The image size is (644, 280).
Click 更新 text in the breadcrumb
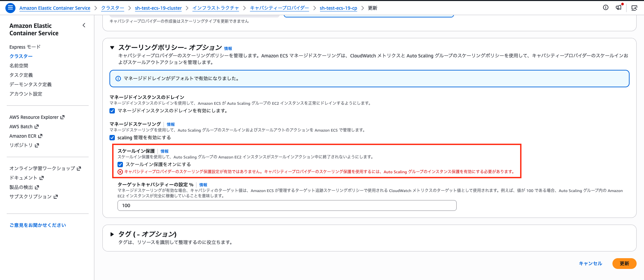click(372, 8)
